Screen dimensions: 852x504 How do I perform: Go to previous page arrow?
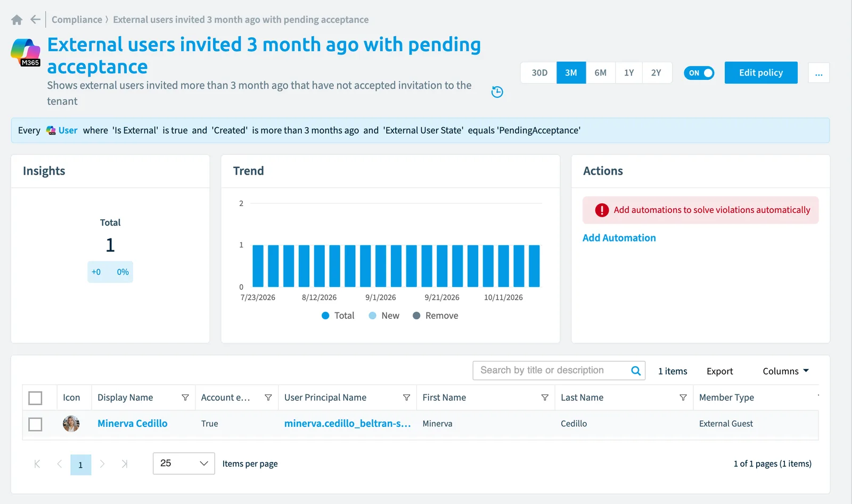59,464
